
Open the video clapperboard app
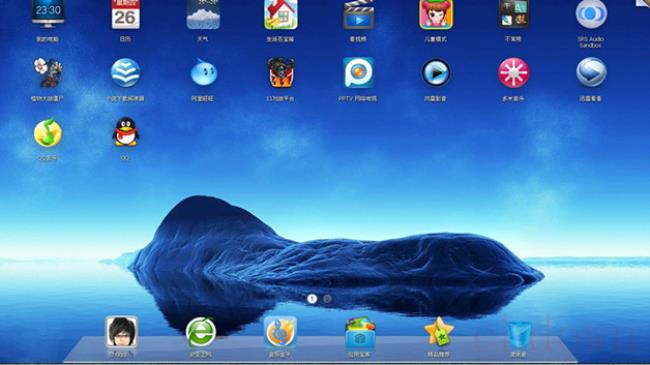[x=358, y=15]
